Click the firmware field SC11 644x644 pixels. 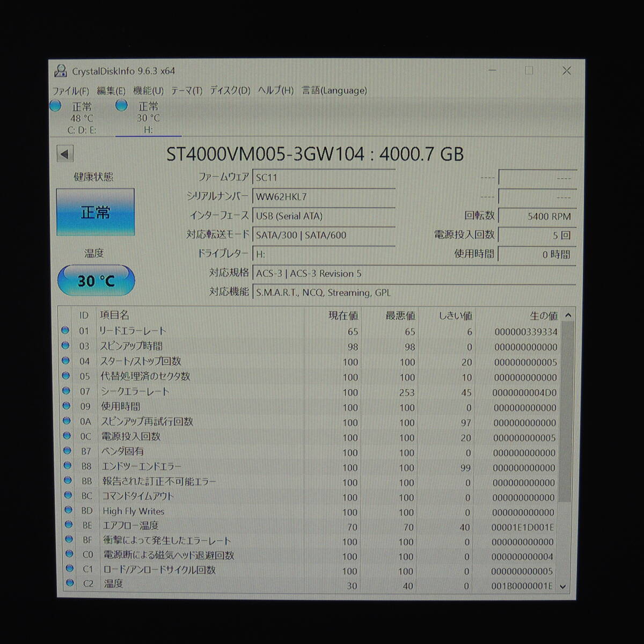coord(324,178)
